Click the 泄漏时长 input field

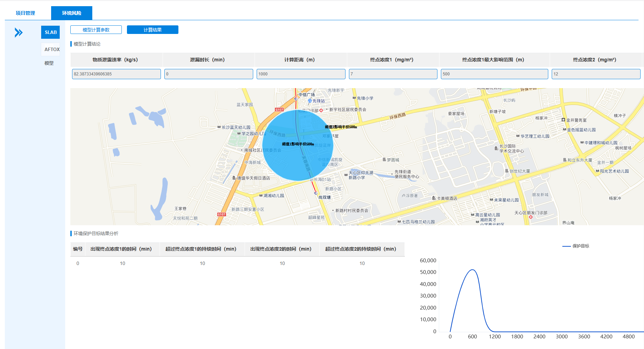point(209,74)
